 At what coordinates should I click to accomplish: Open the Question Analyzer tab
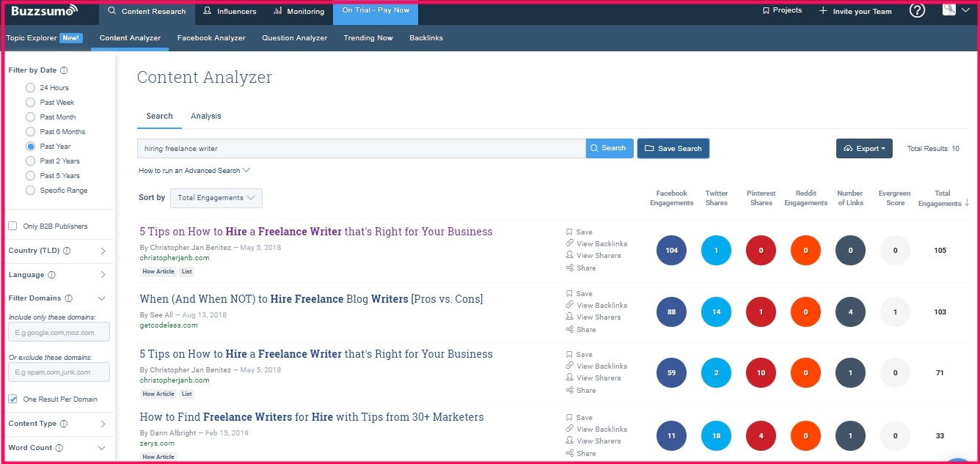coord(294,38)
